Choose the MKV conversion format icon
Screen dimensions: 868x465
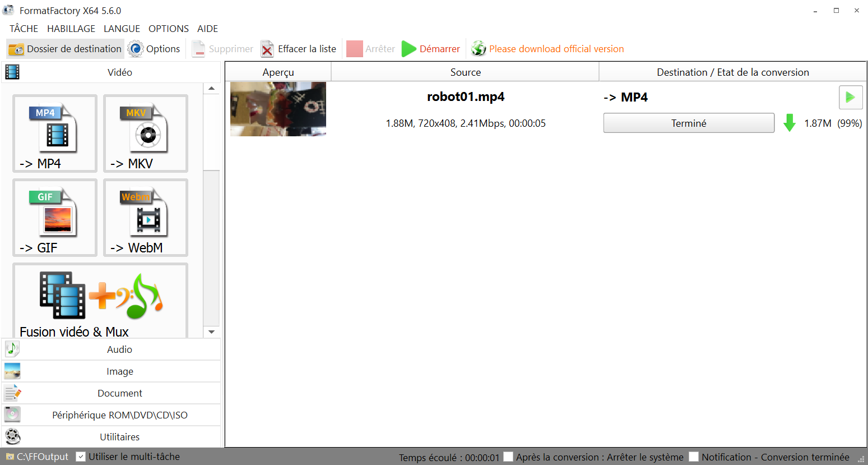(x=145, y=133)
